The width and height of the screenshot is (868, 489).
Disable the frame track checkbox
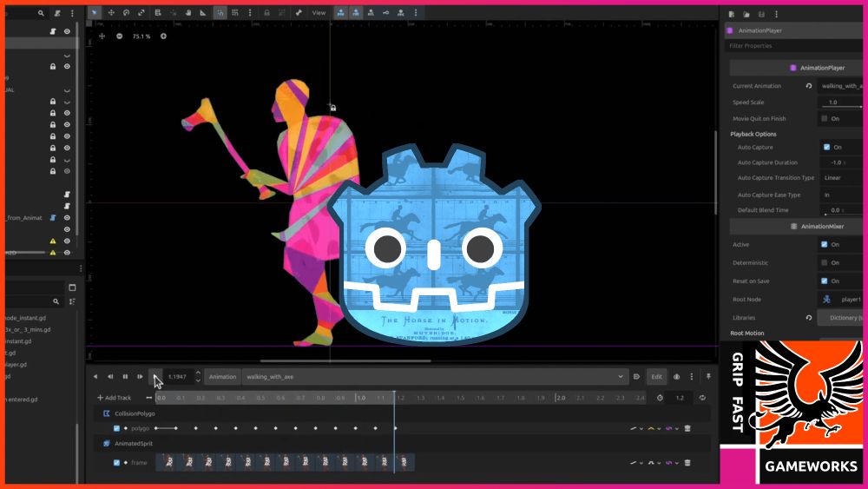[117, 462]
